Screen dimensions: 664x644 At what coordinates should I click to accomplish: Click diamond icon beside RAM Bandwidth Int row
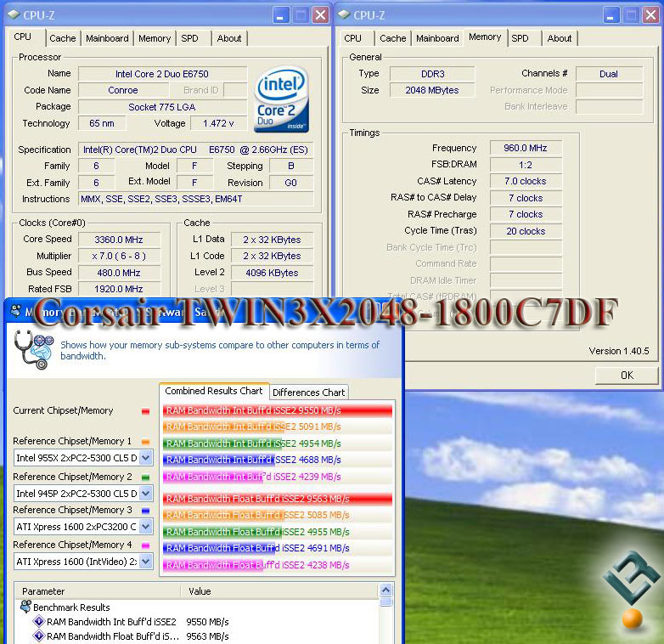[x=39, y=622]
